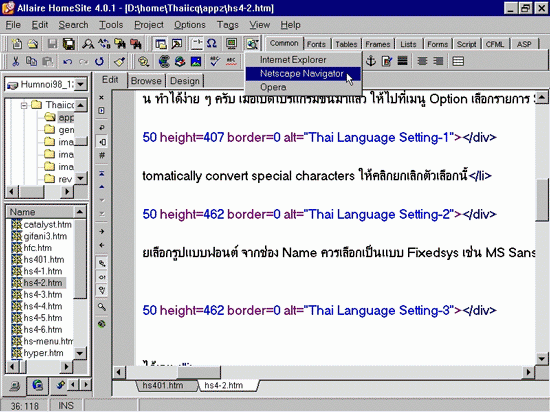Viewport: 550px width, 412px height.
Task: Open the drive selector Humnoi98 dropdown
Action: tap(81, 85)
